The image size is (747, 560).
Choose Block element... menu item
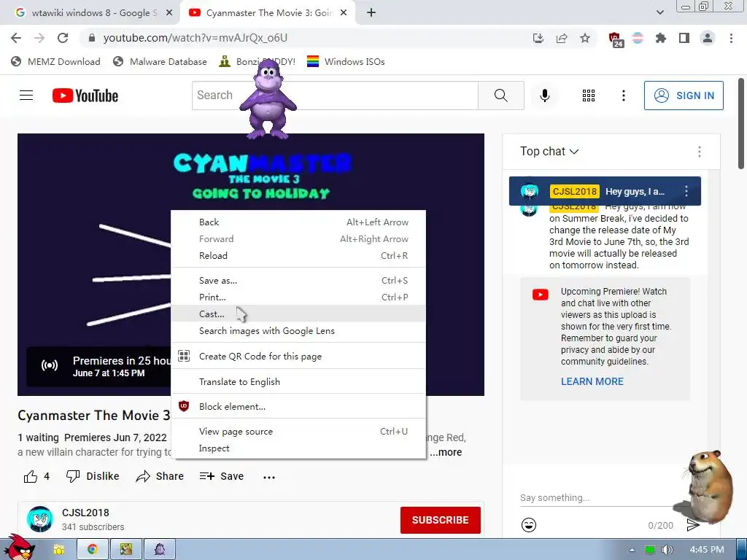298,407
